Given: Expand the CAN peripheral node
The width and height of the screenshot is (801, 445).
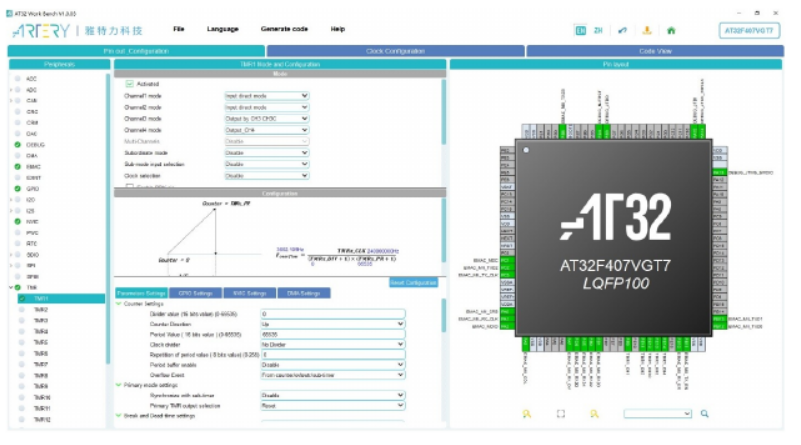Looking at the screenshot, I should 11,101.
